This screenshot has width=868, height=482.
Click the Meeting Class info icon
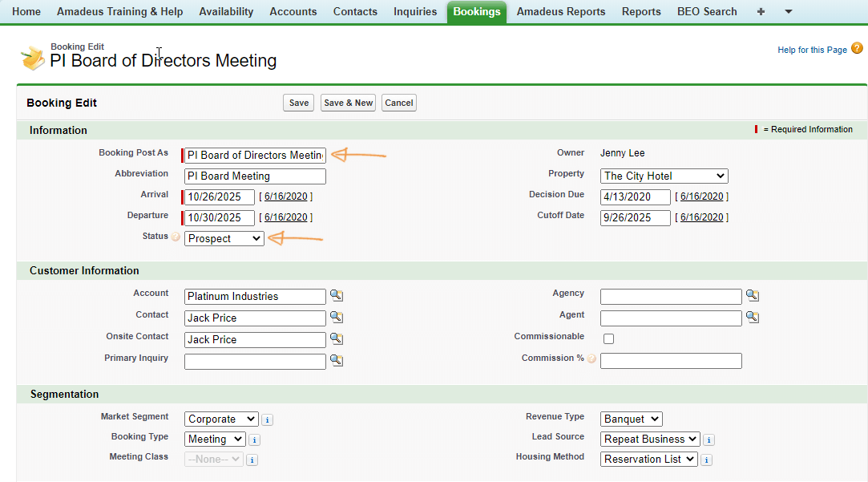[x=252, y=460]
